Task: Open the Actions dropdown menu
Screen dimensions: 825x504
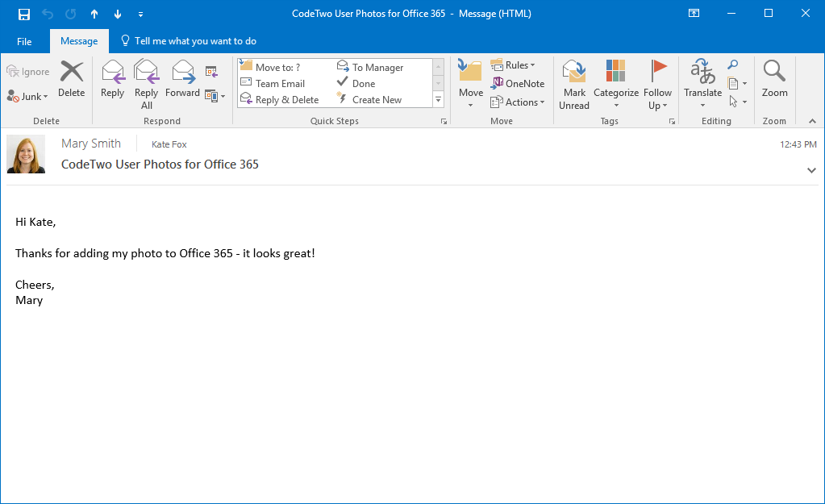Action: 518,102
